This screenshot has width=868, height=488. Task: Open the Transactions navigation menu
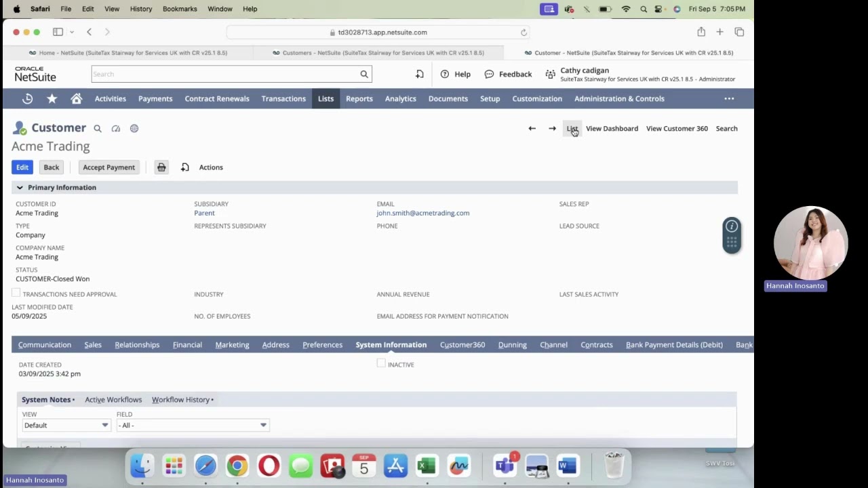[x=283, y=99]
